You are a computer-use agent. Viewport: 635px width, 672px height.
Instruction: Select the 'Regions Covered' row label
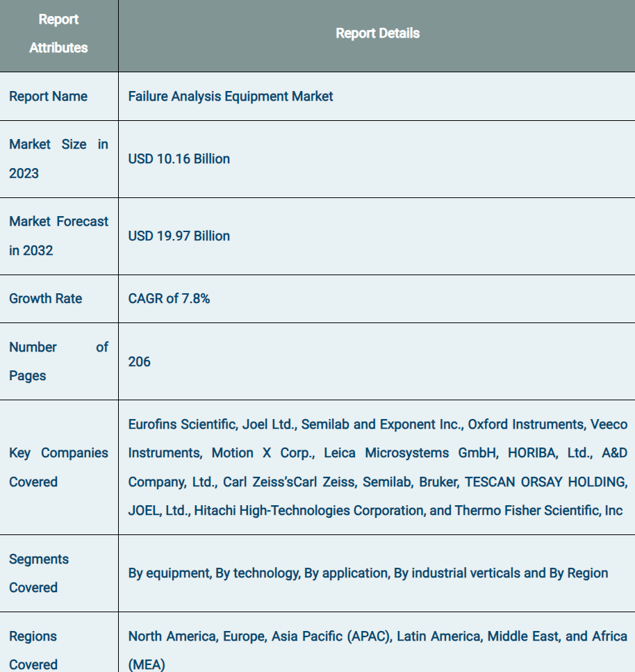tap(33, 650)
